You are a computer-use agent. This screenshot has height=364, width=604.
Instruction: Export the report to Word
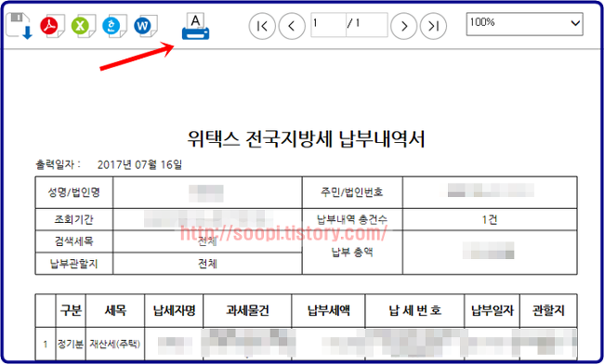[146, 26]
